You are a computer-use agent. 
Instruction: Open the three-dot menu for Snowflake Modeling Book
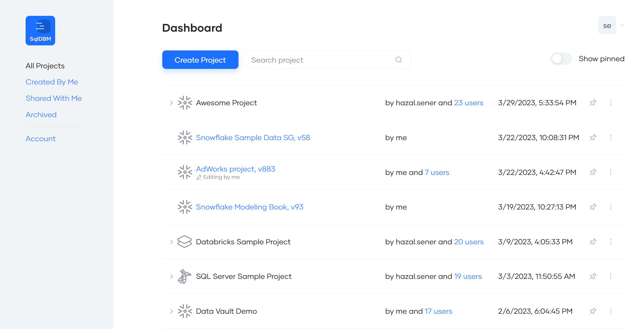[x=611, y=207]
